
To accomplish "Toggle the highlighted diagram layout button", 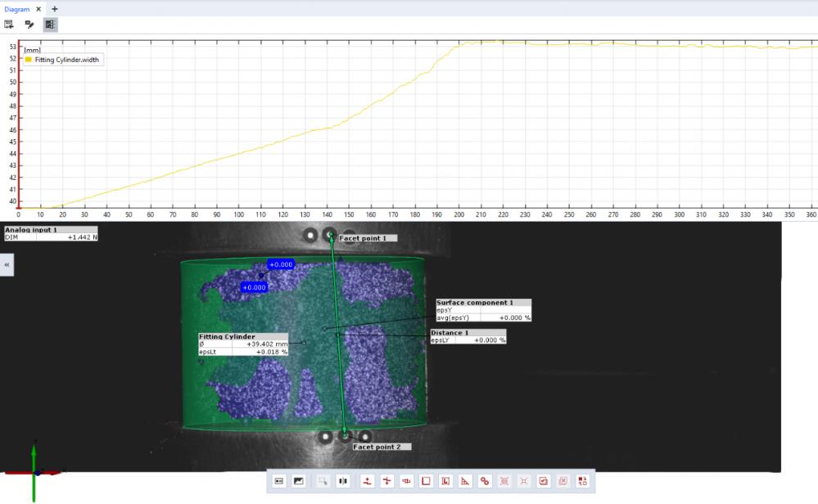I will click(50, 25).
